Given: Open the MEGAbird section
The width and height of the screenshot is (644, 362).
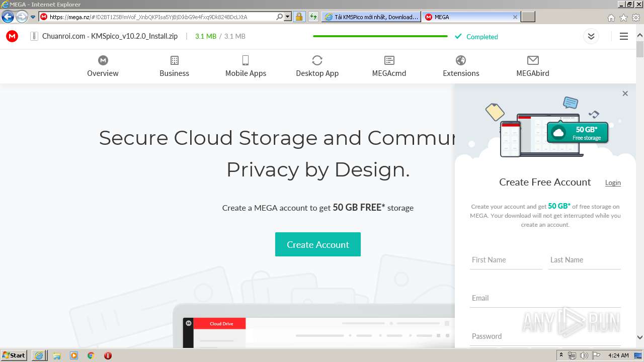Looking at the screenshot, I should coord(533,66).
